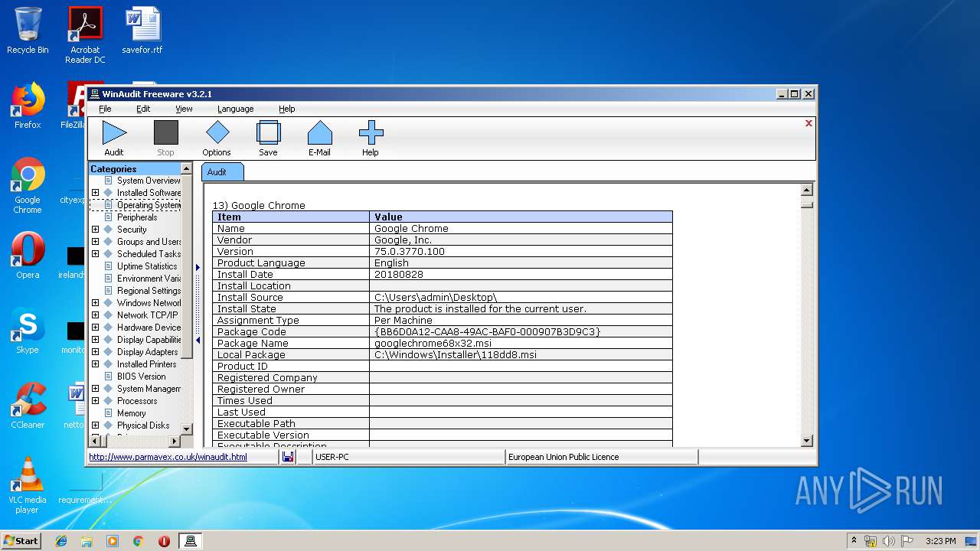This screenshot has height=551, width=980.
Task: Select Operating System category
Action: tap(149, 205)
